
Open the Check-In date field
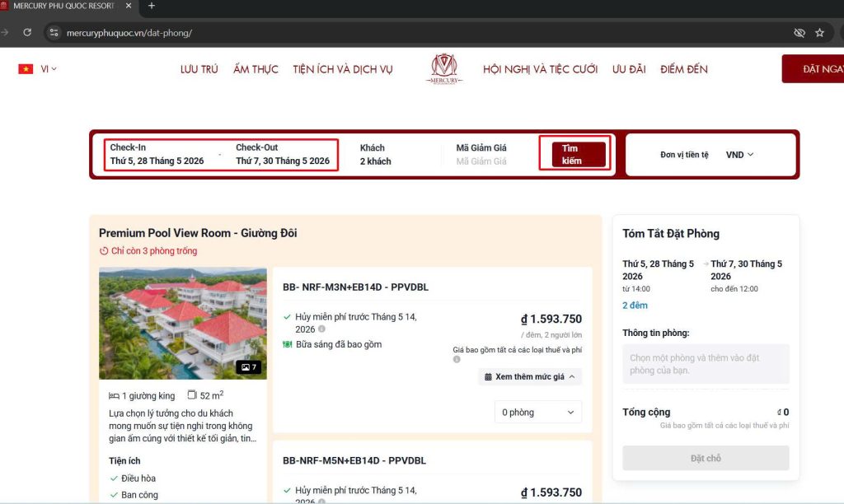157,155
